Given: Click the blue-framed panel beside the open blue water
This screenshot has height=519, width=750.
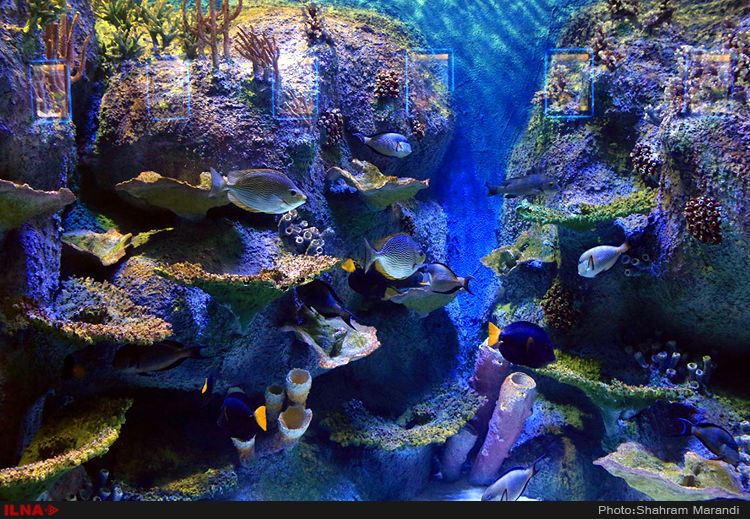Looking at the screenshot, I should click(429, 82).
